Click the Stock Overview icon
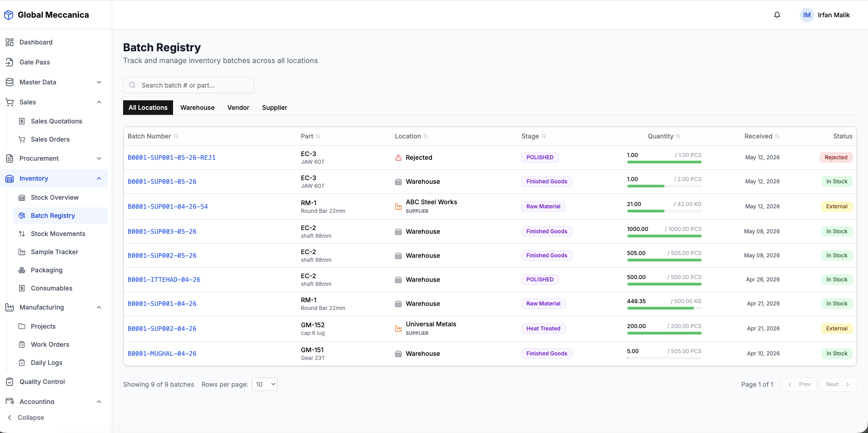Viewport: 868px width, 433px height. pyautogui.click(x=22, y=197)
